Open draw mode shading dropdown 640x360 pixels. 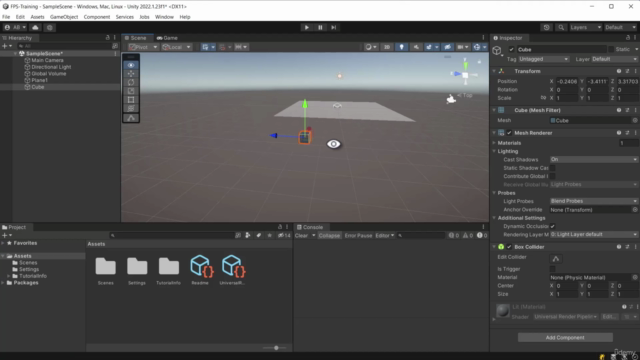tap(371, 47)
